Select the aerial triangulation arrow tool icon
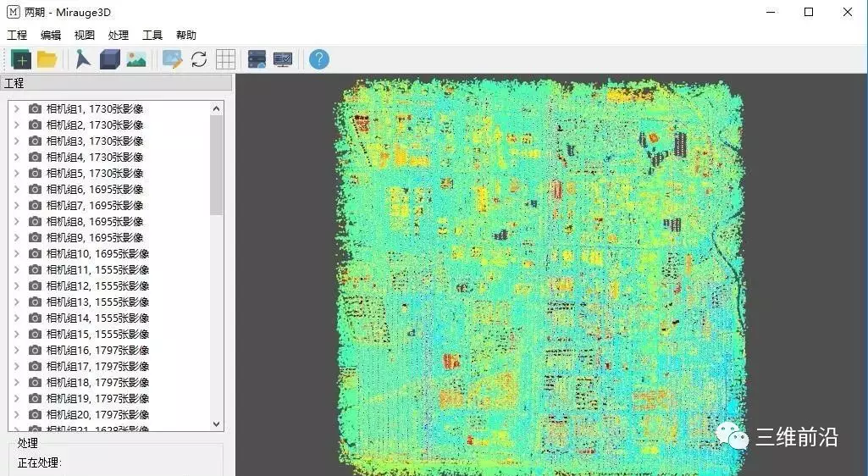Image resolution: width=868 pixels, height=476 pixels. click(82, 59)
